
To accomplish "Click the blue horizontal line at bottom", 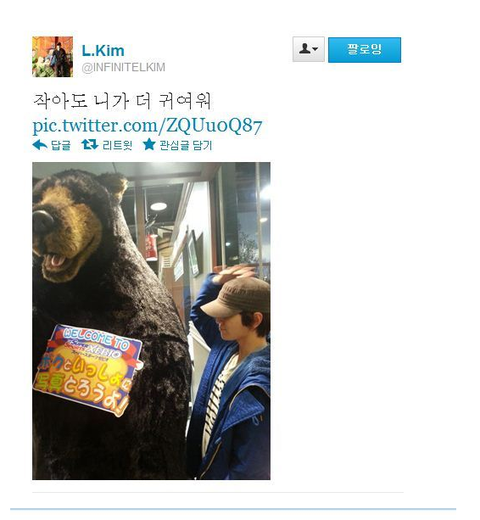I will (233, 509).
